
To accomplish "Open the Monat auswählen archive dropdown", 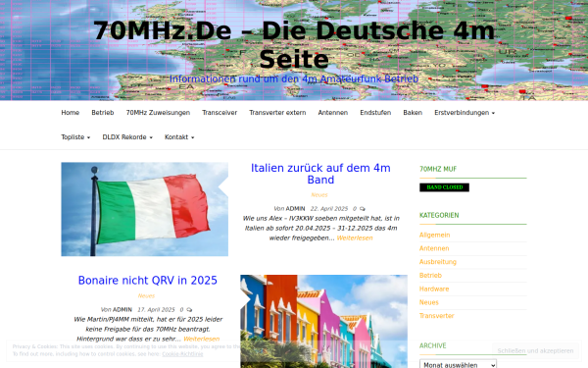I will [x=458, y=364].
